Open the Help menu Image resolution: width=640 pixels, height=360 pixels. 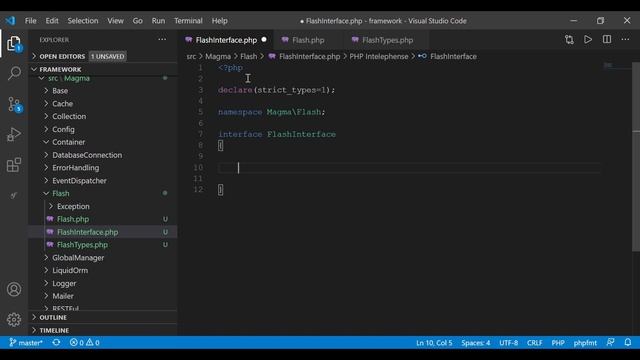[x=220, y=21]
